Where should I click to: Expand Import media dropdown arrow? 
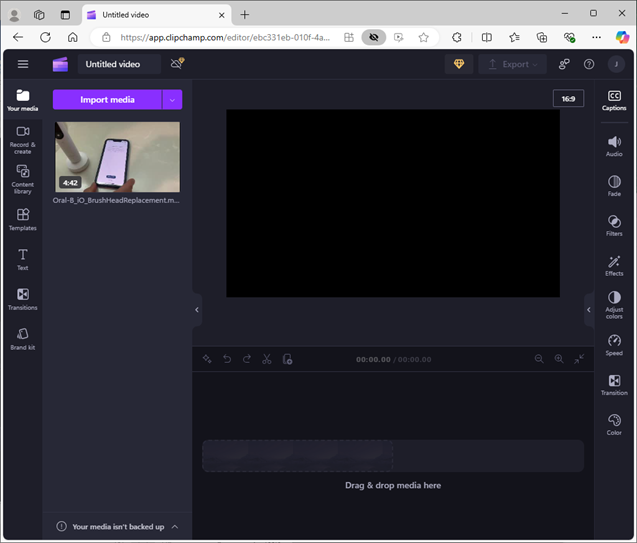172,100
